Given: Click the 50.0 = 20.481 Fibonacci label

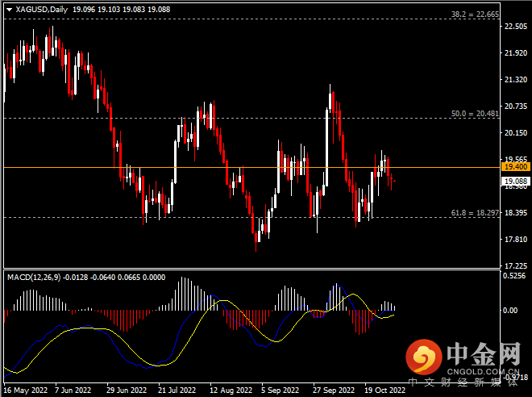Looking at the screenshot, I should tap(475, 114).
